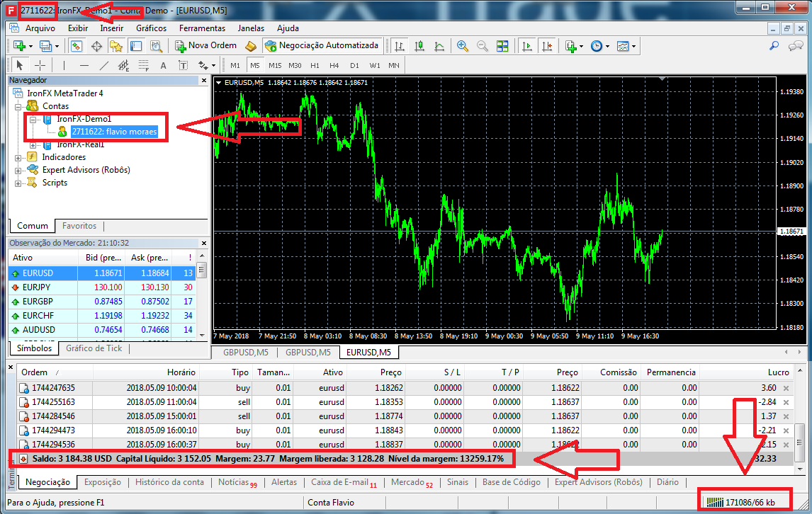Zoom in on the chart
Viewport: 812px width, 514px height.
coord(463,46)
